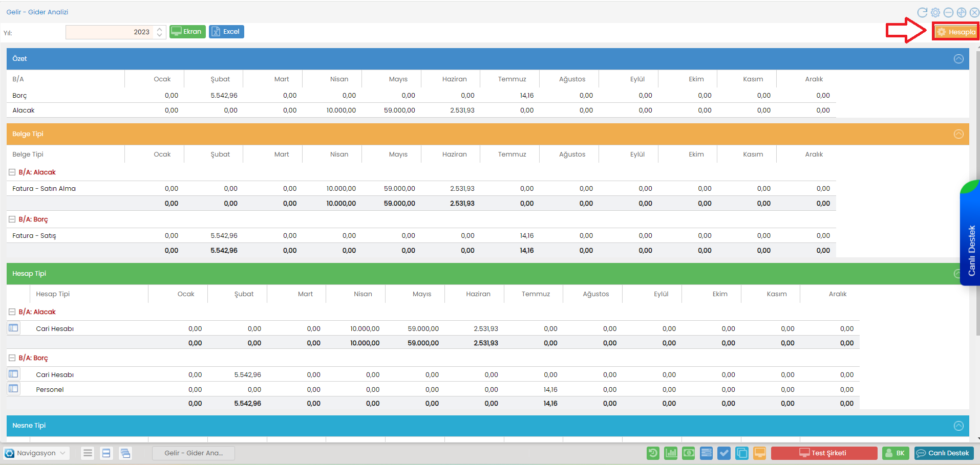Image resolution: width=980 pixels, height=465 pixels.
Task: Click the Test Şirketi company button
Action: [x=824, y=453]
